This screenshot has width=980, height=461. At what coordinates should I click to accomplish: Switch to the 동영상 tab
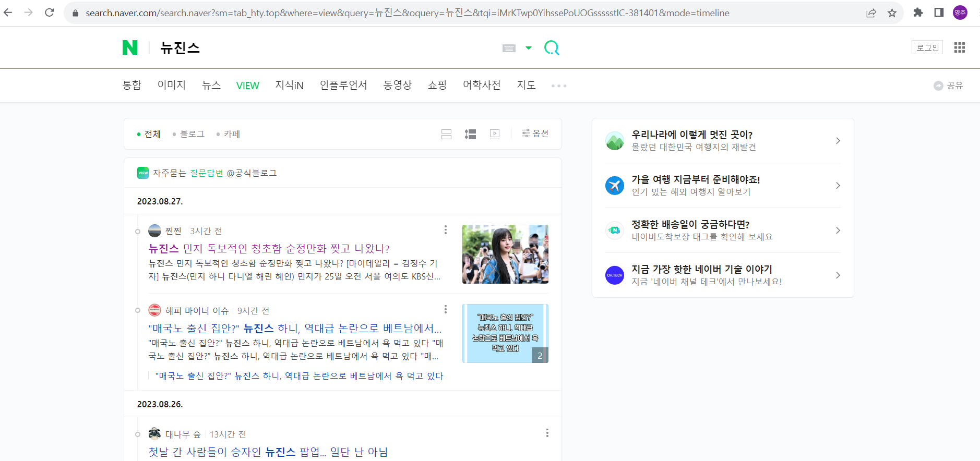click(398, 85)
